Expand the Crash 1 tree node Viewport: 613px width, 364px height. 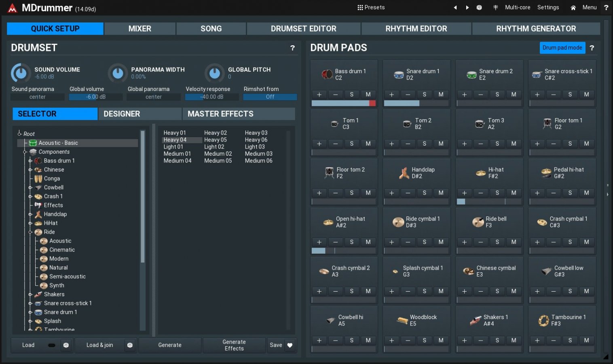(30, 197)
